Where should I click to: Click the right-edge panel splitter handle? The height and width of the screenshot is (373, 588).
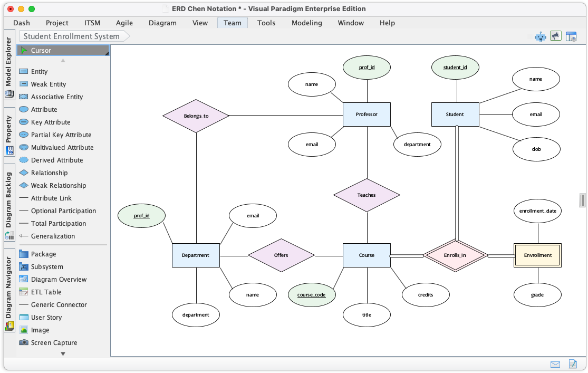[x=582, y=200]
